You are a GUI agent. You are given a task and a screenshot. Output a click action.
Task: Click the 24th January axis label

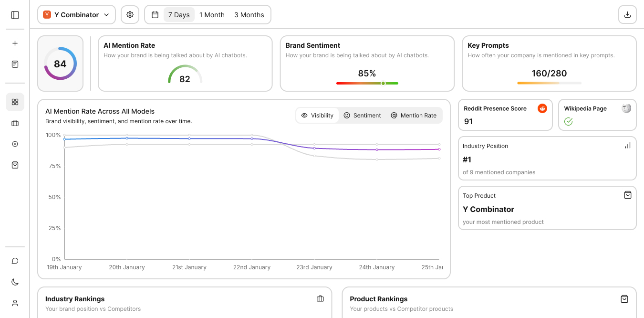377,267
